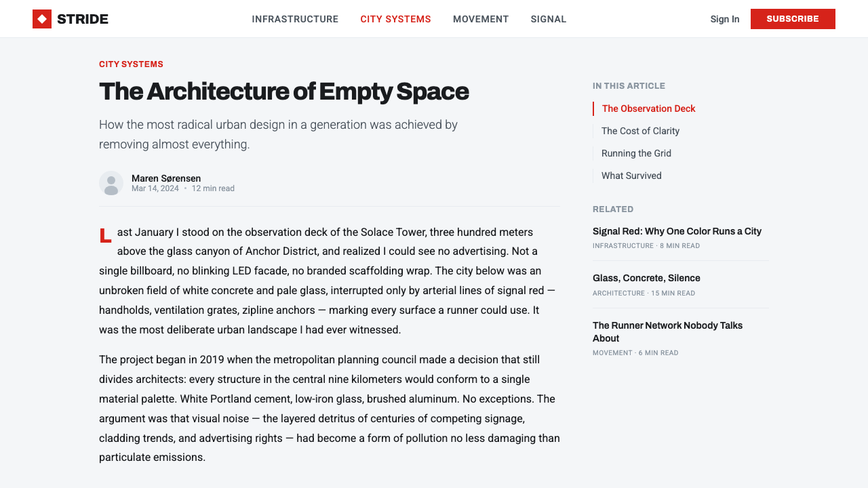Click the Infrastructure · 8 min read meta

tap(646, 246)
